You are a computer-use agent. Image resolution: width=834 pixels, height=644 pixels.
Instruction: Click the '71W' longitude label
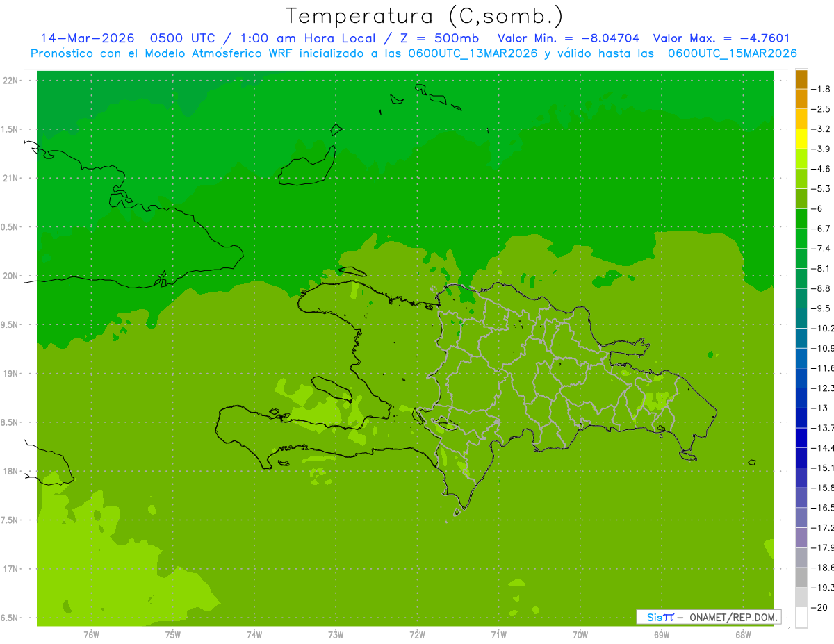[498, 635]
